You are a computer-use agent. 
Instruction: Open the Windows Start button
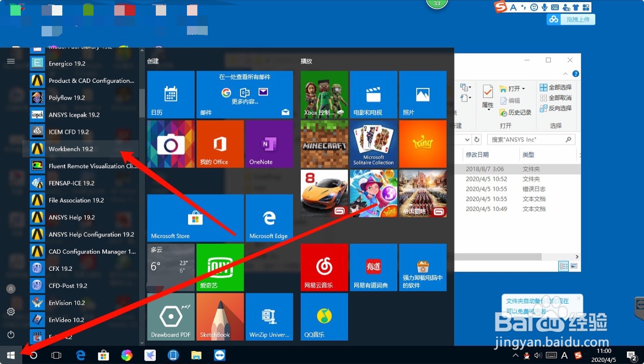pos(11,355)
